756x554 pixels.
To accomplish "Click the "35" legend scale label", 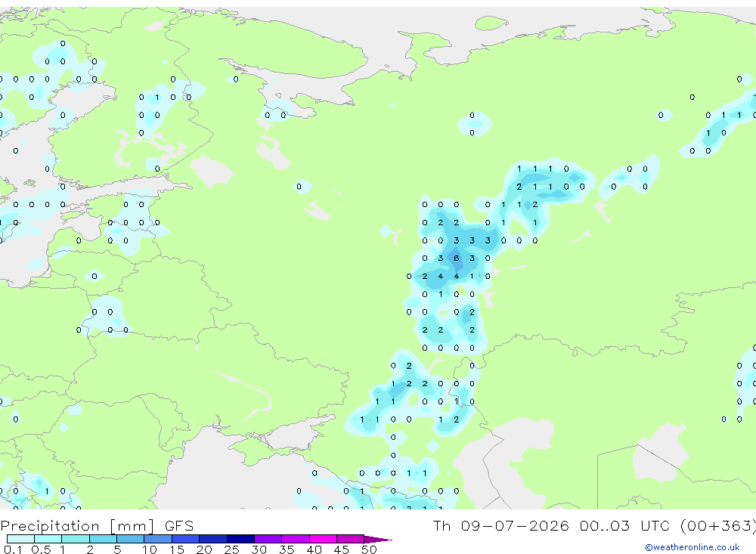I will pyautogui.click(x=287, y=549).
